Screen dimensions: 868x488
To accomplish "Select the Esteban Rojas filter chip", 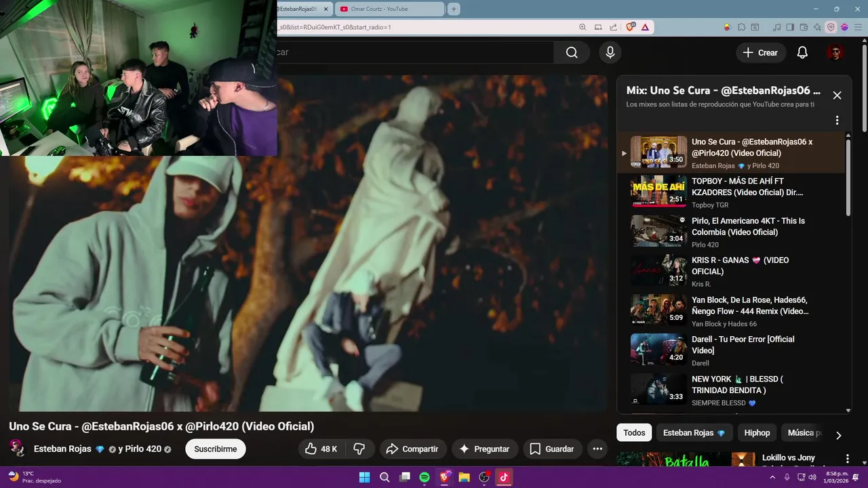I will coord(694,432).
